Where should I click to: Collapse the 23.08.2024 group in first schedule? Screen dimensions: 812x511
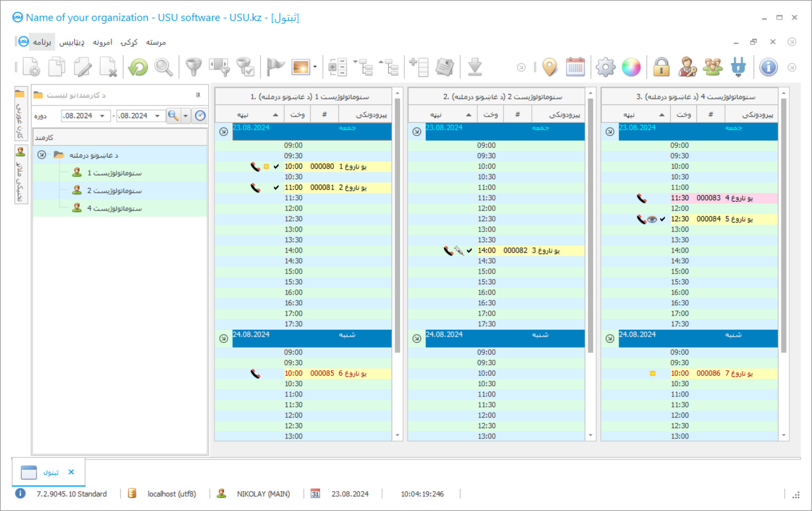click(x=224, y=132)
